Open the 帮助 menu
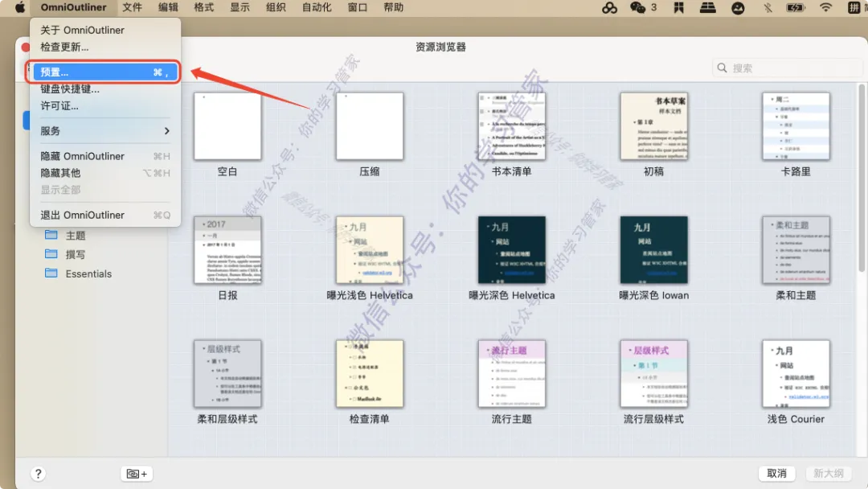 (x=393, y=7)
